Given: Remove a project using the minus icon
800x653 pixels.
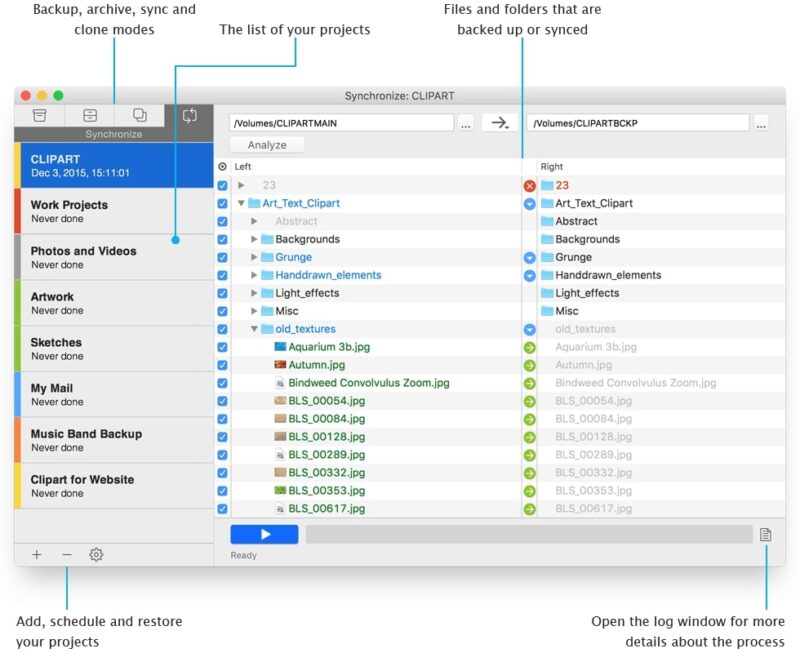Looking at the screenshot, I should pos(66,554).
